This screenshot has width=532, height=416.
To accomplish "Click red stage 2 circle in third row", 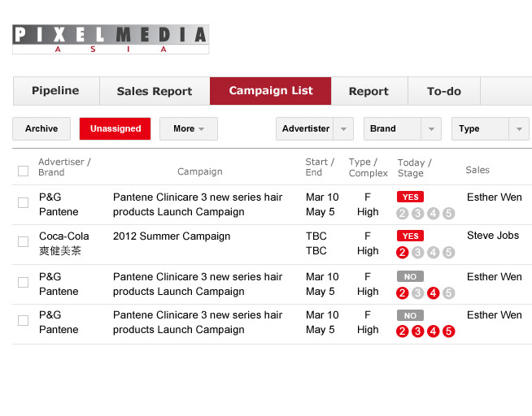I will [402, 293].
